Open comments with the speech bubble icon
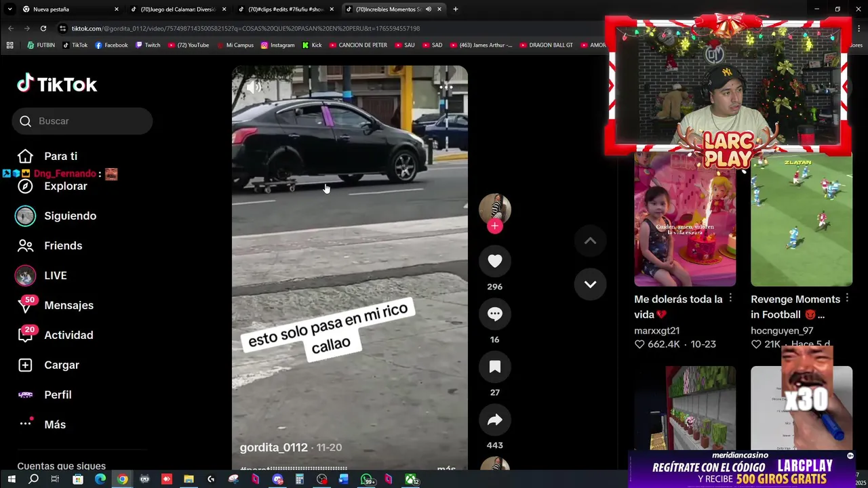This screenshot has width=868, height=488. coord(495,314)
